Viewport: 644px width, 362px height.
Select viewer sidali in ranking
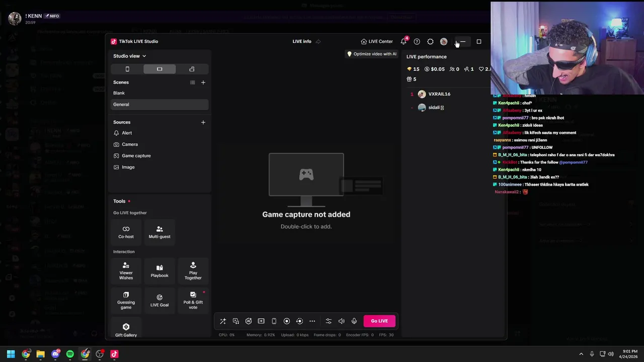(448, 108)
